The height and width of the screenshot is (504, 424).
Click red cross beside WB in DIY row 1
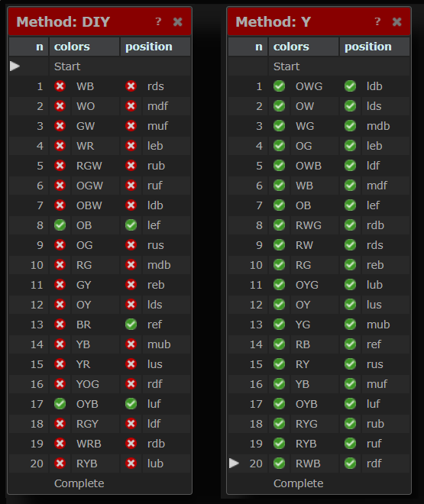pos(60,86)
